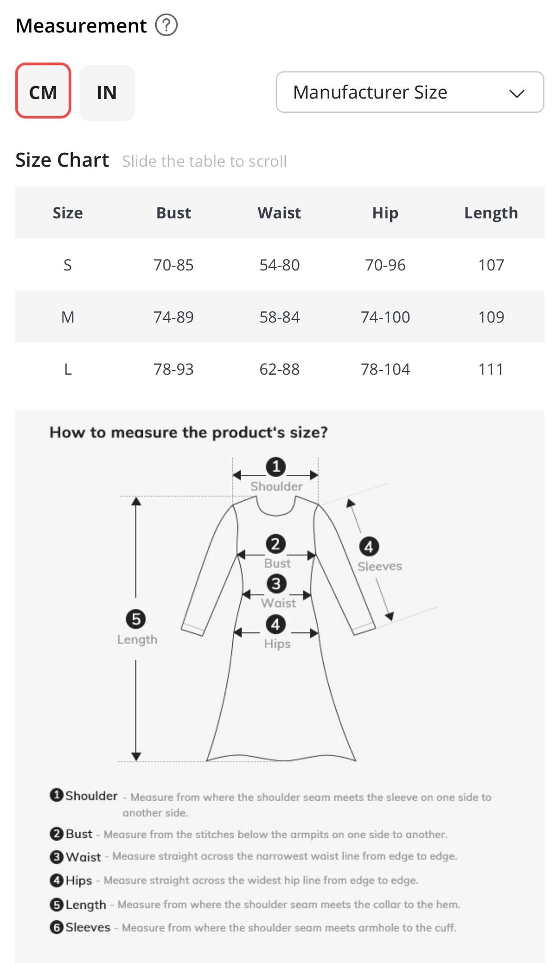Click the Hips marker on dress diagram
560x963 pixels.
pos(276,624)
